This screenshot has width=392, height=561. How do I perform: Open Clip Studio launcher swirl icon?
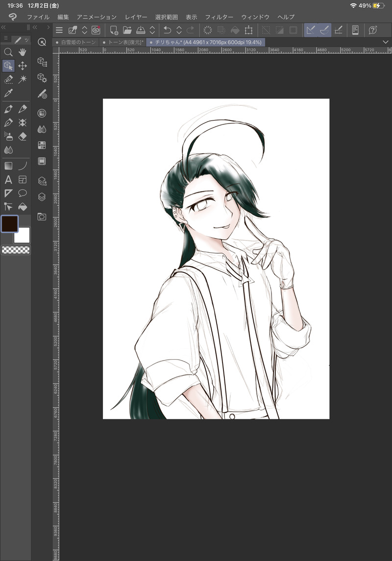pyautogui.click(x=96, y=30)
